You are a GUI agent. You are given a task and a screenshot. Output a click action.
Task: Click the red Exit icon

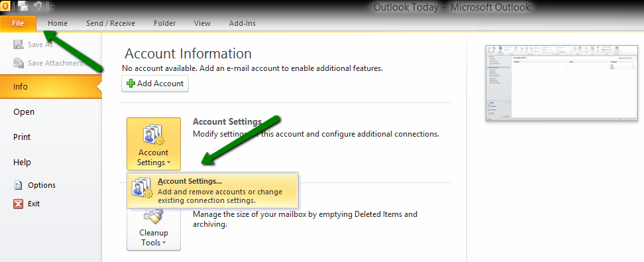(18, 204)
